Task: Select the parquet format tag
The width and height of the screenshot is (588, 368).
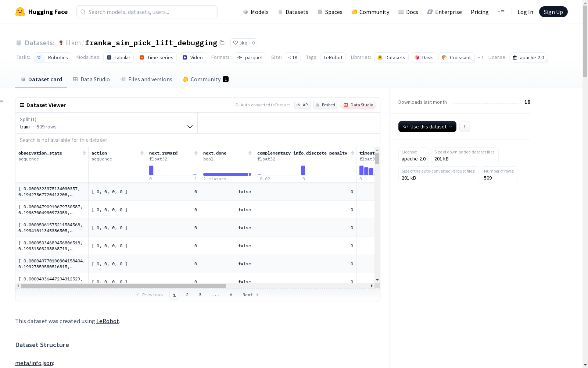Action: tap(250, 57)
